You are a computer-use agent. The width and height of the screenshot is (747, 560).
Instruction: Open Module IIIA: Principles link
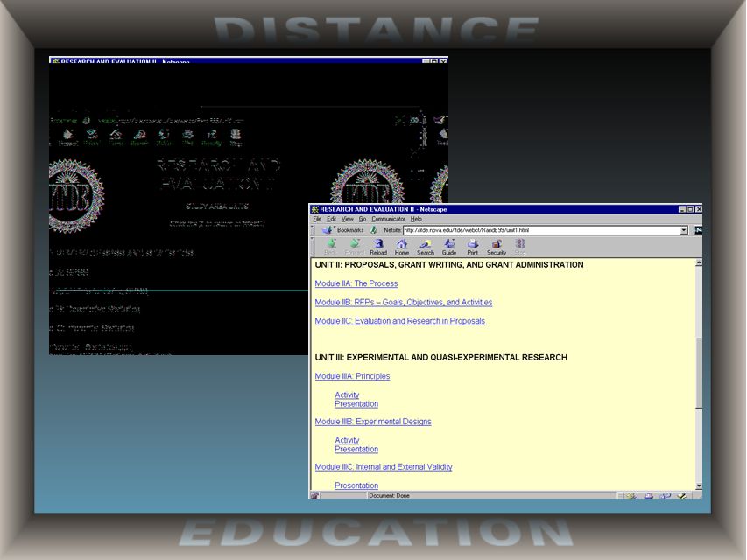pyautogui.click(x=352, y=376)
